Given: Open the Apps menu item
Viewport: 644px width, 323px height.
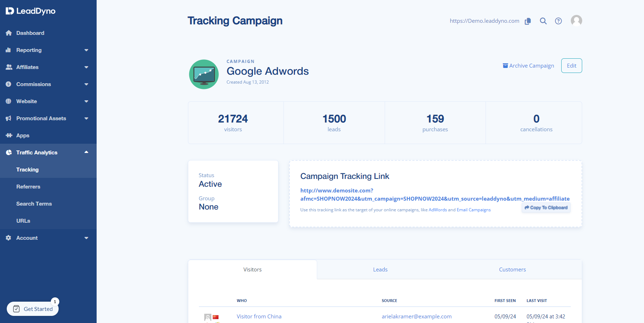Looking at the screenshot, I should coord(48,136).
